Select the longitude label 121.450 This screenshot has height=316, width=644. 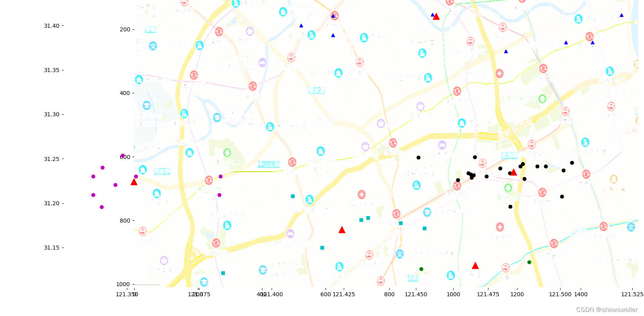(x=416, y=294)
